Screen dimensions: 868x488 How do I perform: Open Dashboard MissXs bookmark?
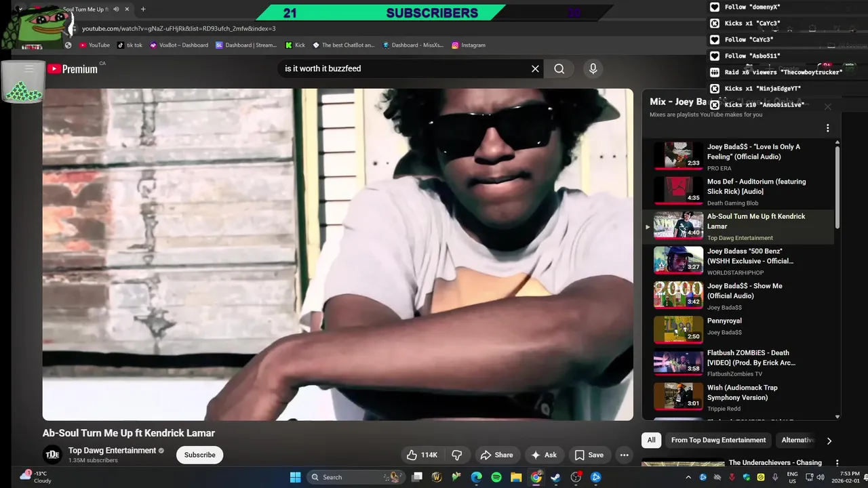click(412, 45)
